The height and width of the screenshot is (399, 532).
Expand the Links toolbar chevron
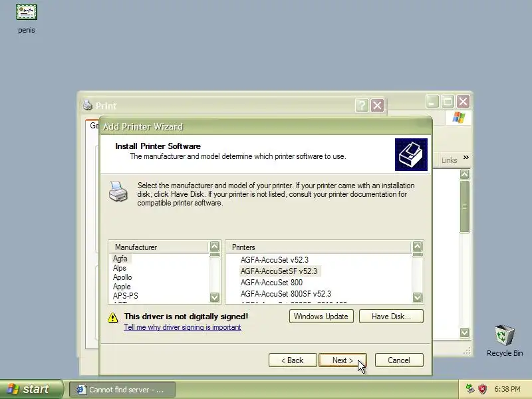click(x=466, y=157)
